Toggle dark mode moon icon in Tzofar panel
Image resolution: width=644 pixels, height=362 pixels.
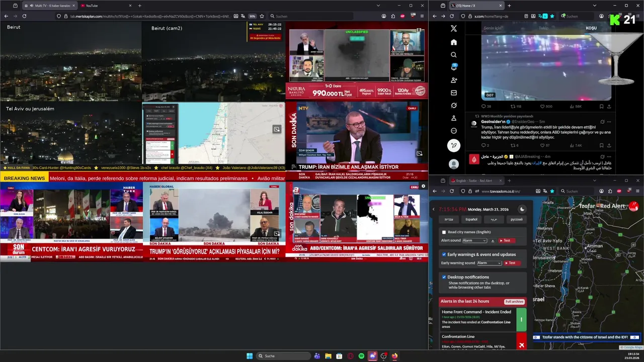(522, 209)
